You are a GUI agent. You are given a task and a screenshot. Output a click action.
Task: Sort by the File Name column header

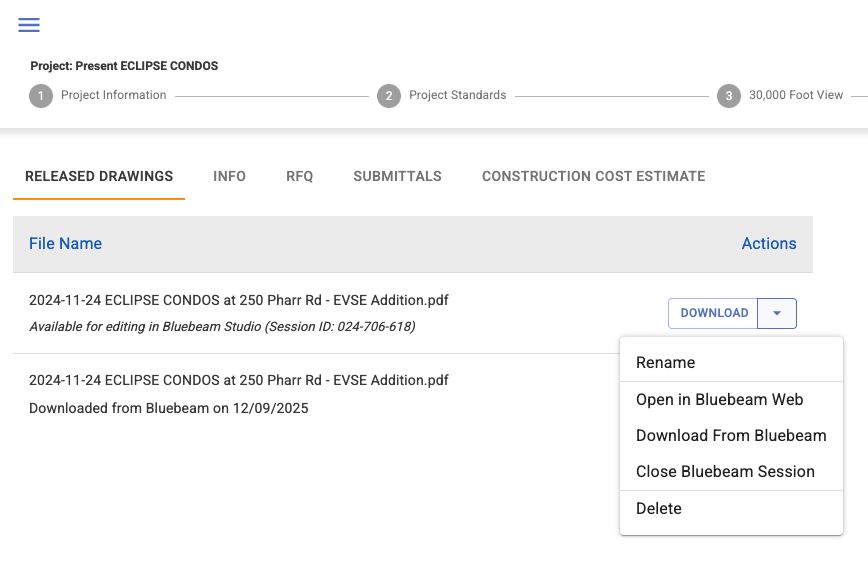click(65, 244)
